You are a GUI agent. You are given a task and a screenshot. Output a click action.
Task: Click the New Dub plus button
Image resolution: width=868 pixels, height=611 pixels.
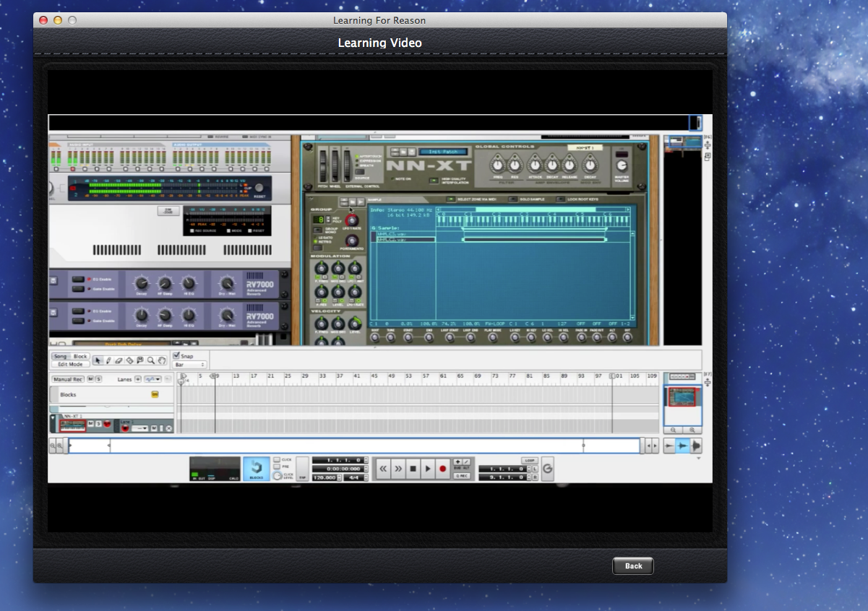(x=457, y=461)
